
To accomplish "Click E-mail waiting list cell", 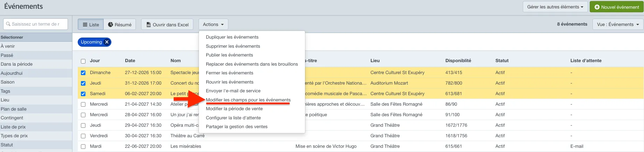I will pyautogui.click(x=577, y=146).
